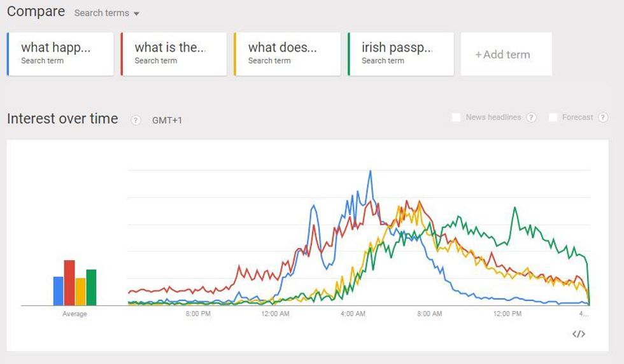Click the blue Average bar
The height and width of the screenshot is (364, 624).
tap(59, 291)
